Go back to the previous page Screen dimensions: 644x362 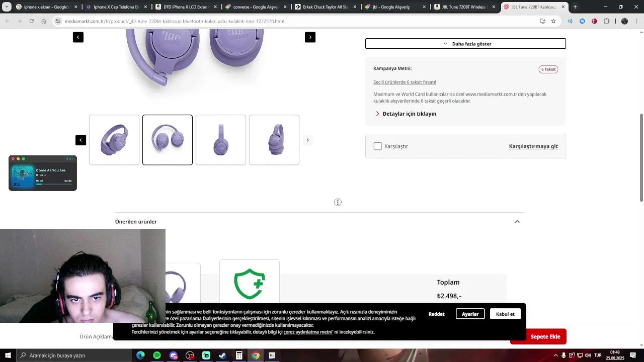(x=7, y=21)
